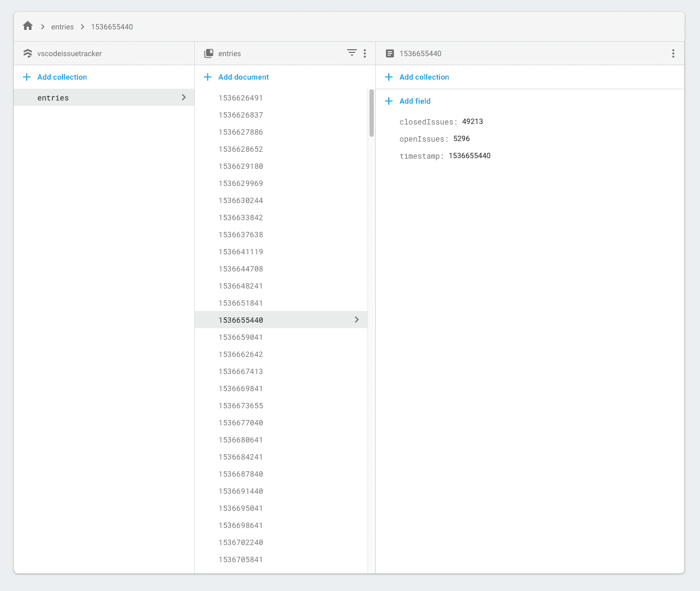Click the documents list scrollbar thumb

click(x=371, y=113)
